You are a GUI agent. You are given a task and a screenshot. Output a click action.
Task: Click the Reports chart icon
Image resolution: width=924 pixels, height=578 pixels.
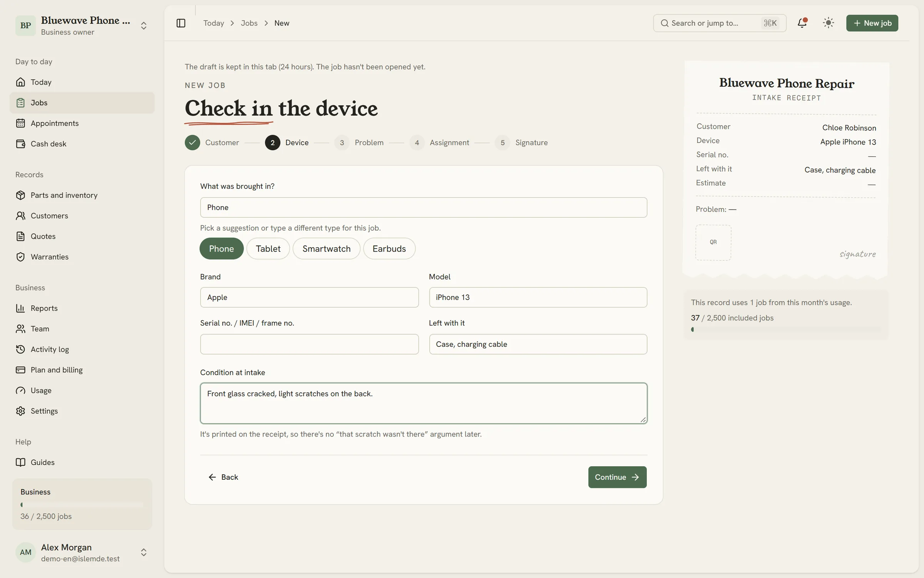(x=20, y=308)
